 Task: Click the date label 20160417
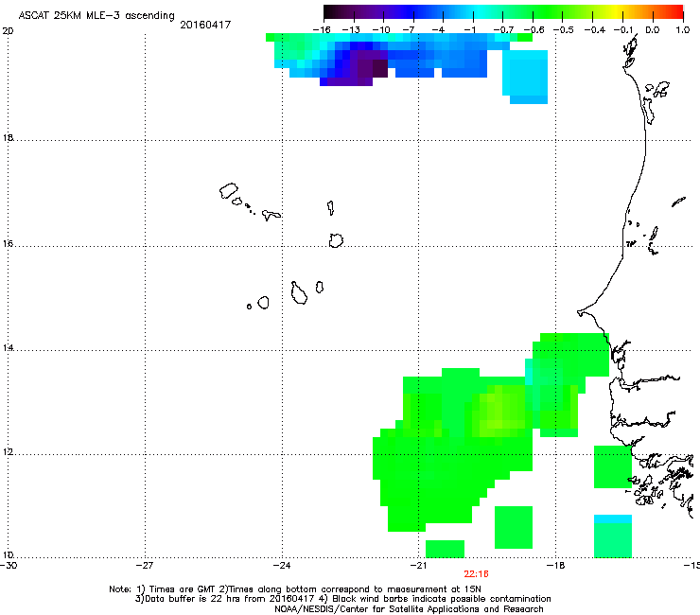(x=205, y=25)
